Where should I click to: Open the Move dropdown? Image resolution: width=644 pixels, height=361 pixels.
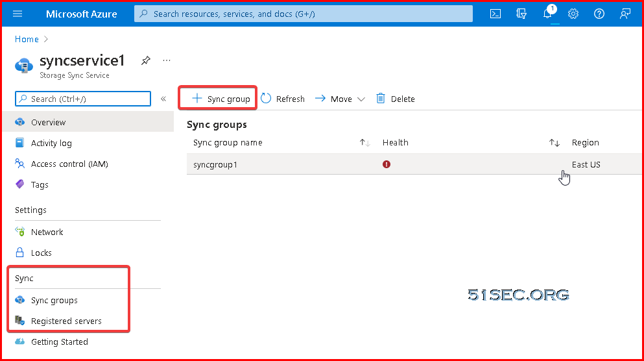[x=340, y=99]
